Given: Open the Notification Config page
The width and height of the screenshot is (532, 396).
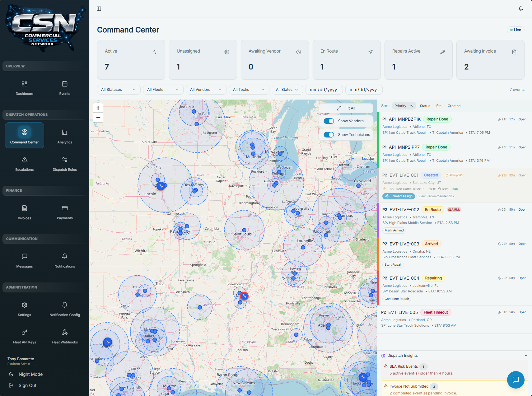Looking at the screenshot, I should pyautogui.click(x=65, y=309).
